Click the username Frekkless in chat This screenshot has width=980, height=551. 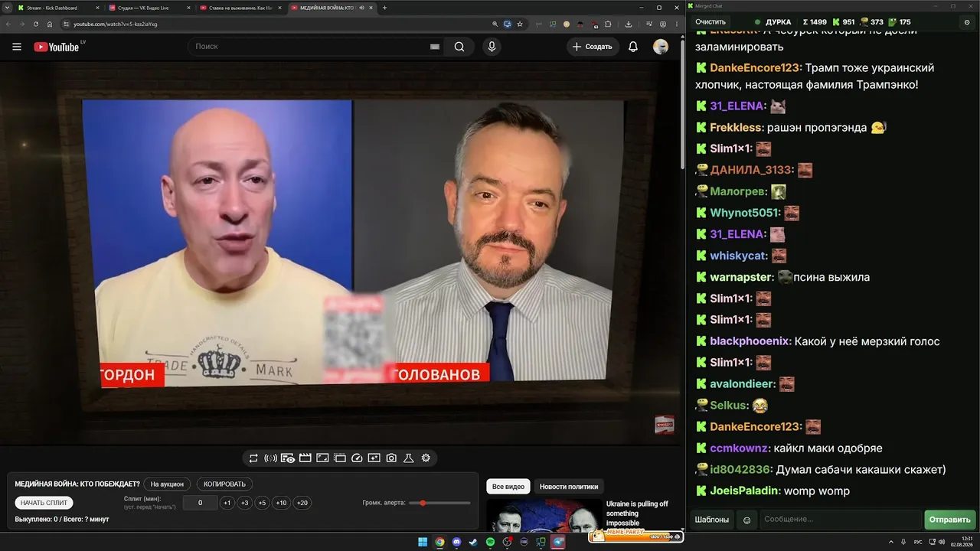point(736,127)
